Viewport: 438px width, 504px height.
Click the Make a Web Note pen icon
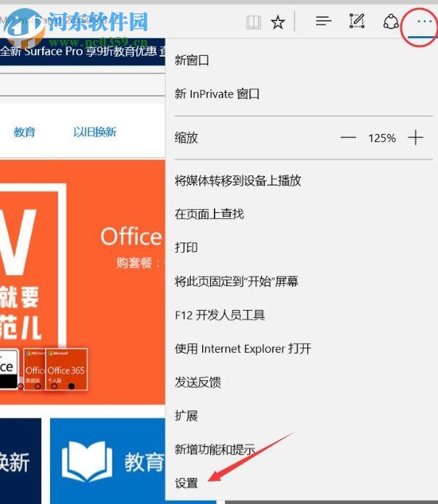click(357, 21)
